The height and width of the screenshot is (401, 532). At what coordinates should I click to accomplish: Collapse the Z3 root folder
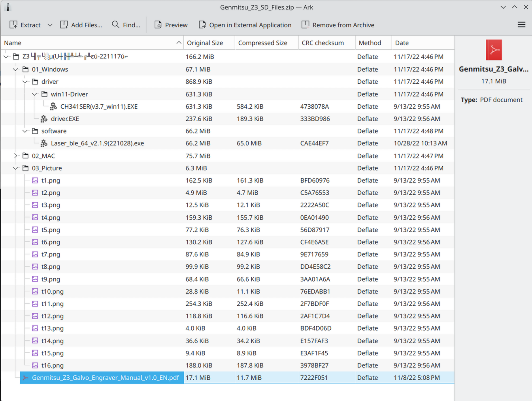(x=6, y=57)
